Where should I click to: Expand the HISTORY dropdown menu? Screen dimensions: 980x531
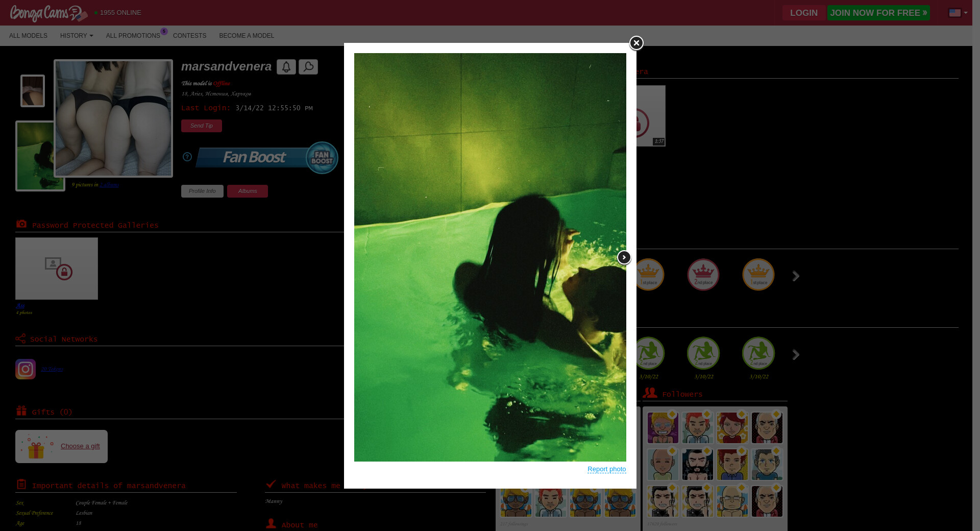77,36
